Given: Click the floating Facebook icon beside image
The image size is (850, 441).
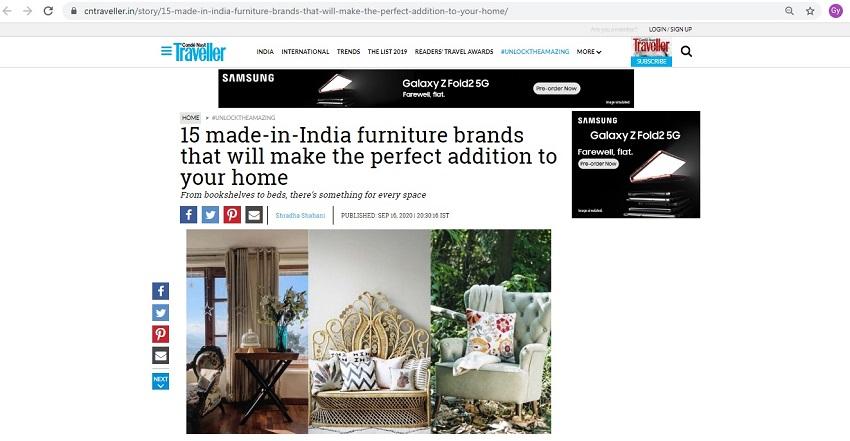Looking at the screenshot, I should [160, 291].
